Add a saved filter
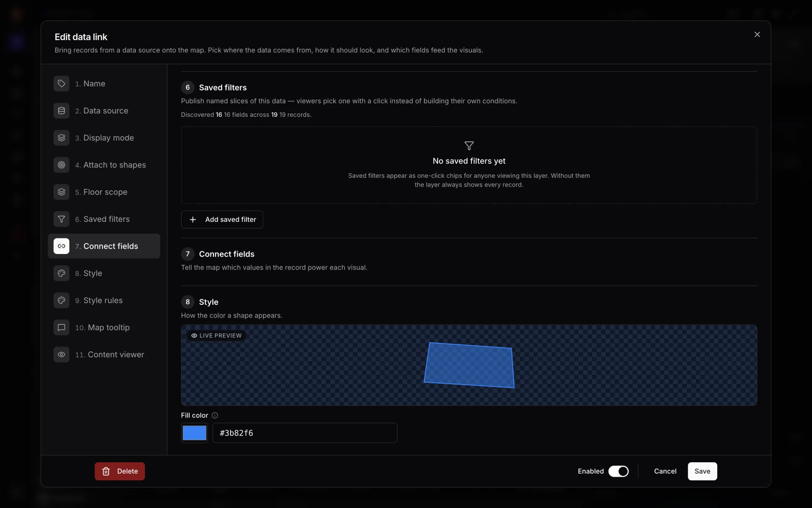Screen dimensions: 812x508 222,219
